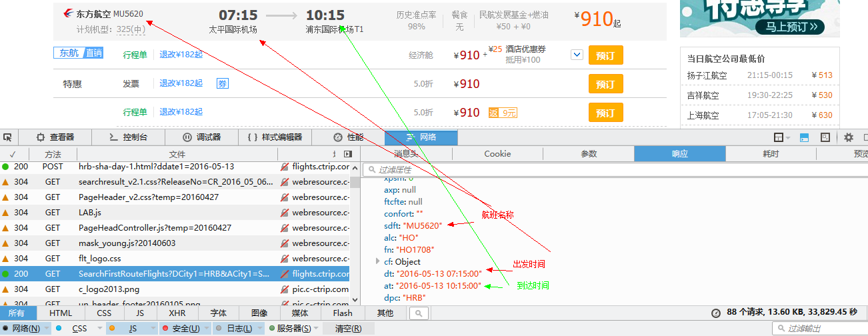Click 扬子江航空 lowest price row
The height and width of the screenshot is (336, 868).
759,75
